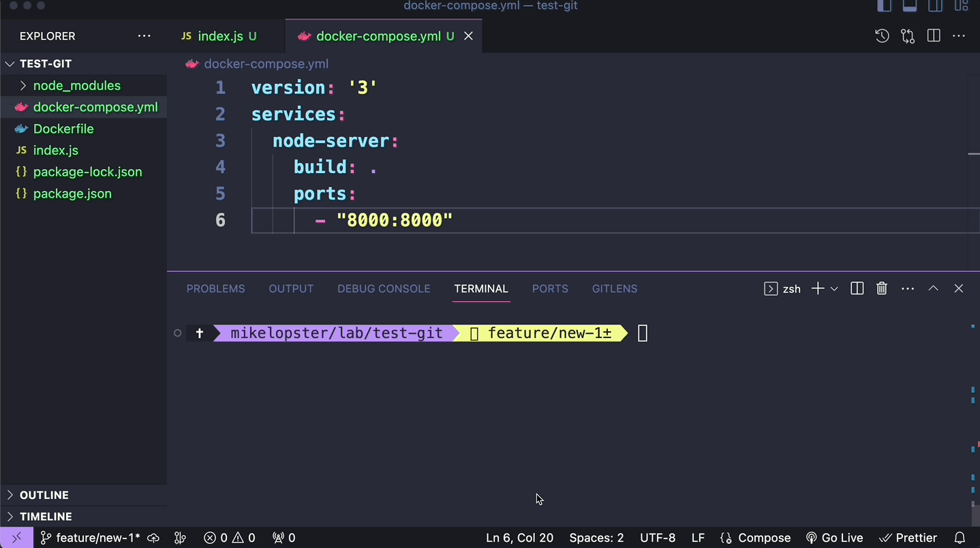Screen dimensions: 980x548
Task: Switch to index.js editor tab
Action: (x=219, y=36)
